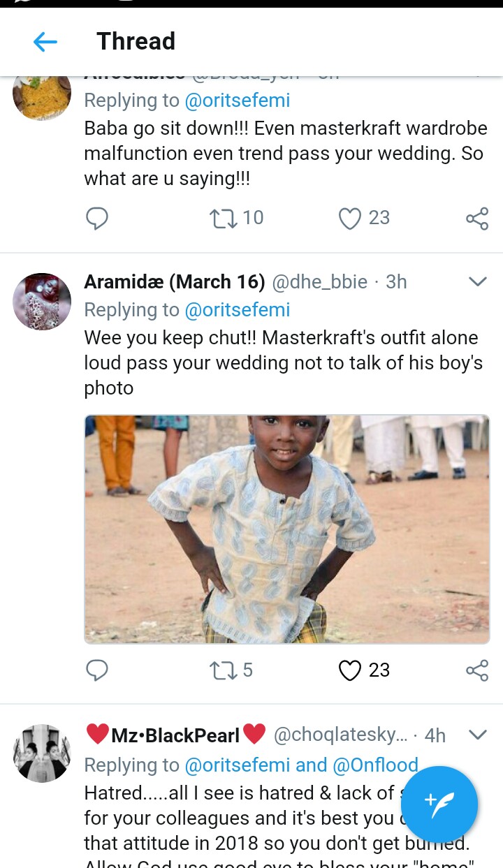Reply to the masterkraft wardrobe malfunction tweet
Viewport: 503px width, 868px height.
point(97,219)
